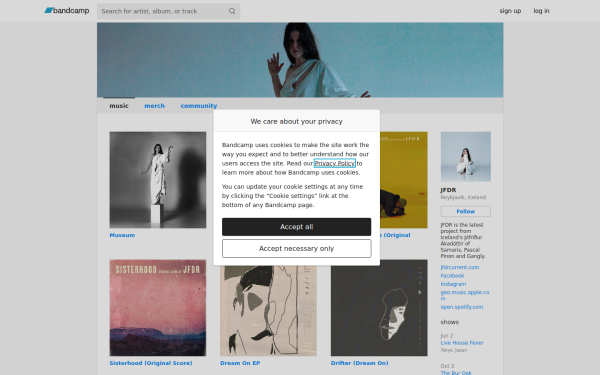Open The Bur Oak show link
600x375 pixels.
click(456, 373)
